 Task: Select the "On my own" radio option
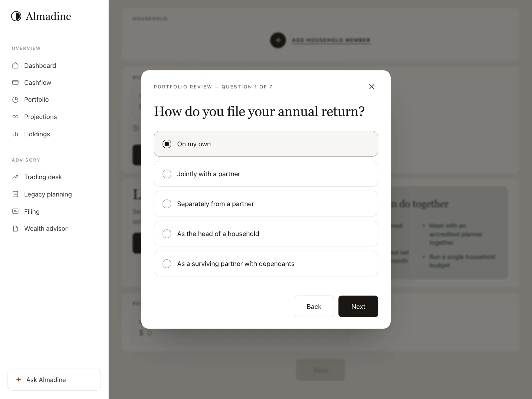pyautogui.click(x=266, y=144)
